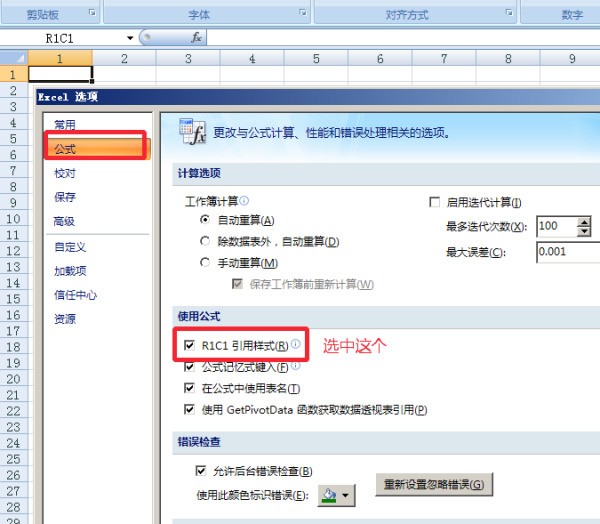The width and height of the screenshot is (600, 524).
Task: Click 重新设置忽略错误 button
Action: tap(434, 485)
